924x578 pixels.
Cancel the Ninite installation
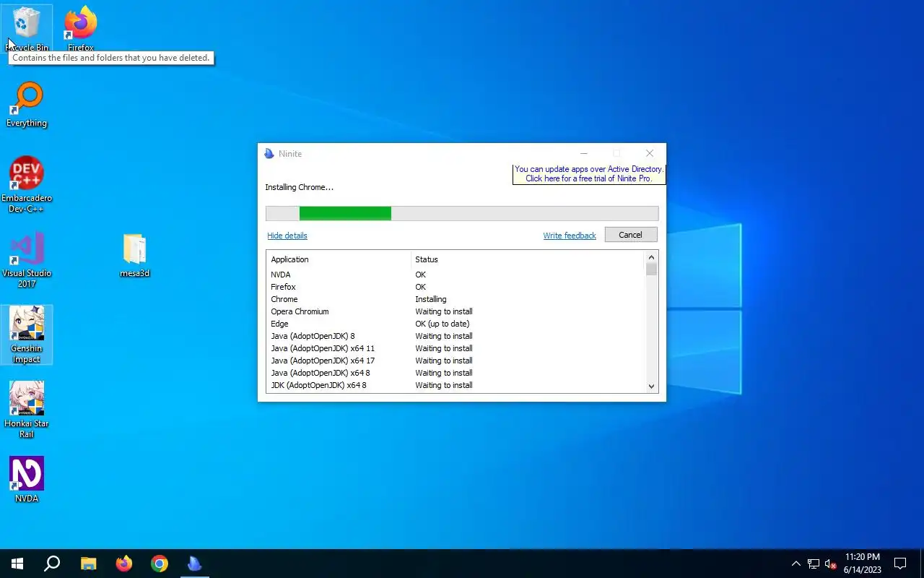tap(630, 235)
